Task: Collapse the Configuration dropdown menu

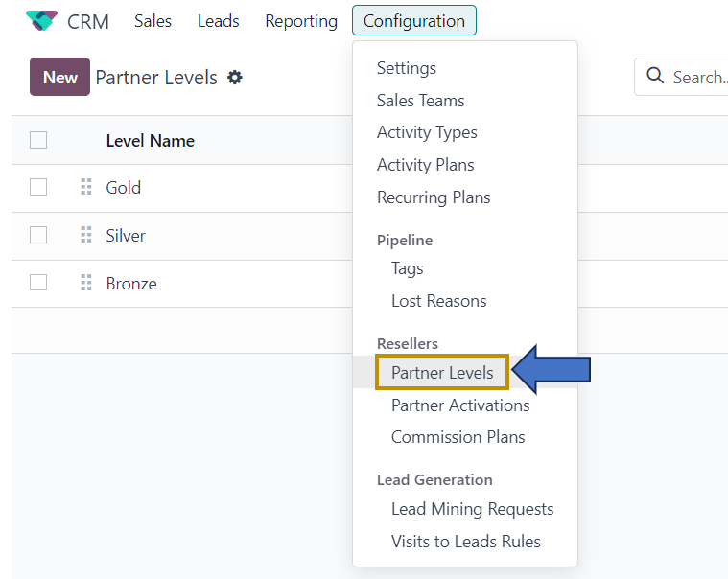Action: coord(413,21)
